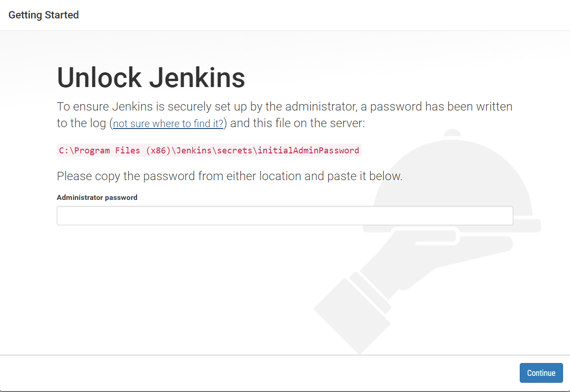This screenshot has width=570, height=392.
Task: Click the Continue button
Action: pos(541,373)
